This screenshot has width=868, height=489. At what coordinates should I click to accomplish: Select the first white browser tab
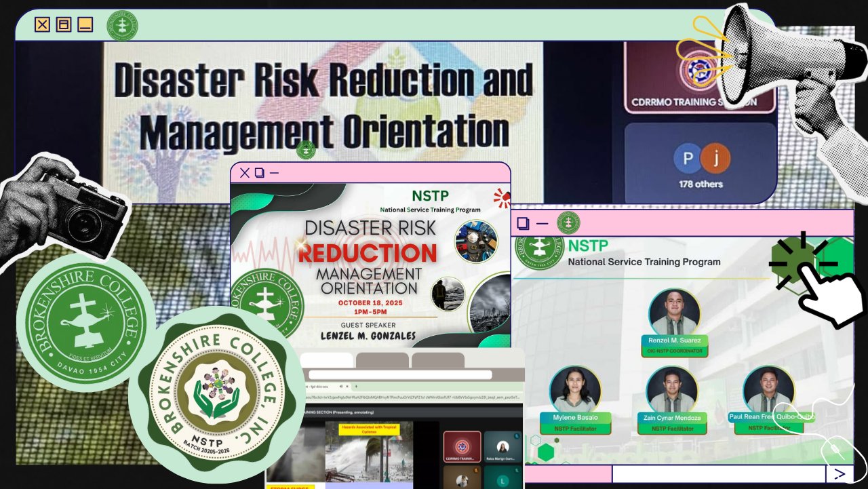[x=327, y=360]
